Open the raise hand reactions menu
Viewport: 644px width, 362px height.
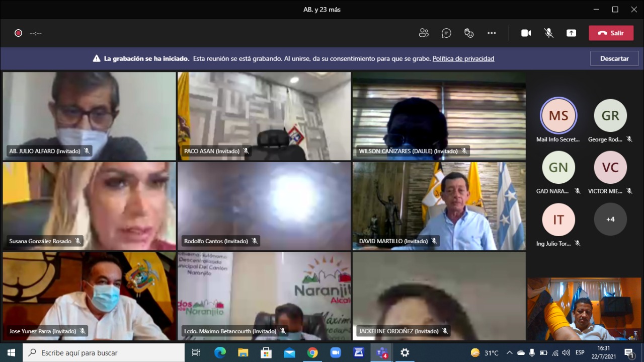click(x=469, y=33)
